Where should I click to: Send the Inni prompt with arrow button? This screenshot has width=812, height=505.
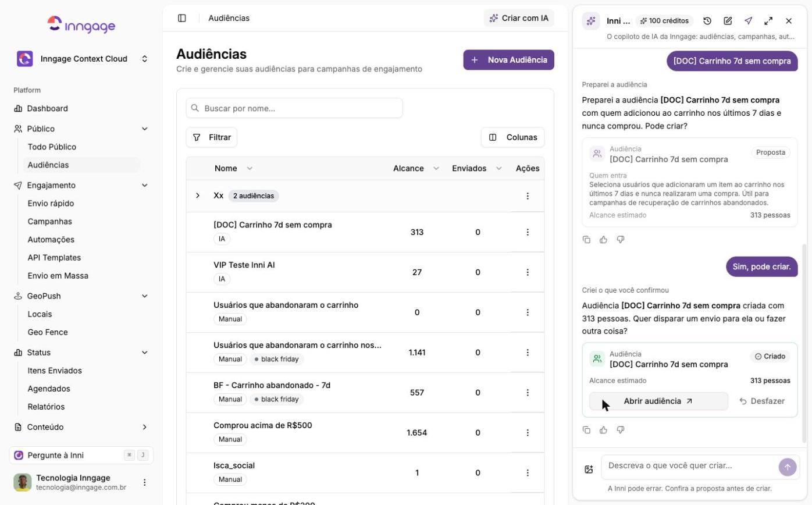coord(788,467)
